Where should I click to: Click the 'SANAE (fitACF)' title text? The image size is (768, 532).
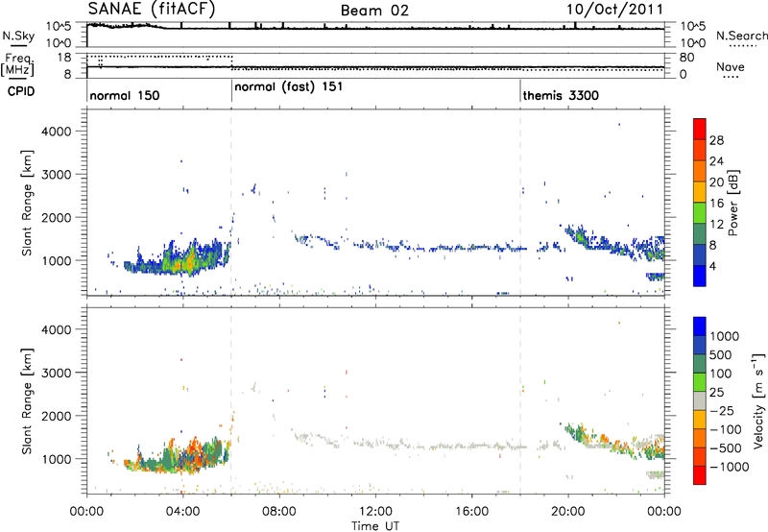[152, 9]
